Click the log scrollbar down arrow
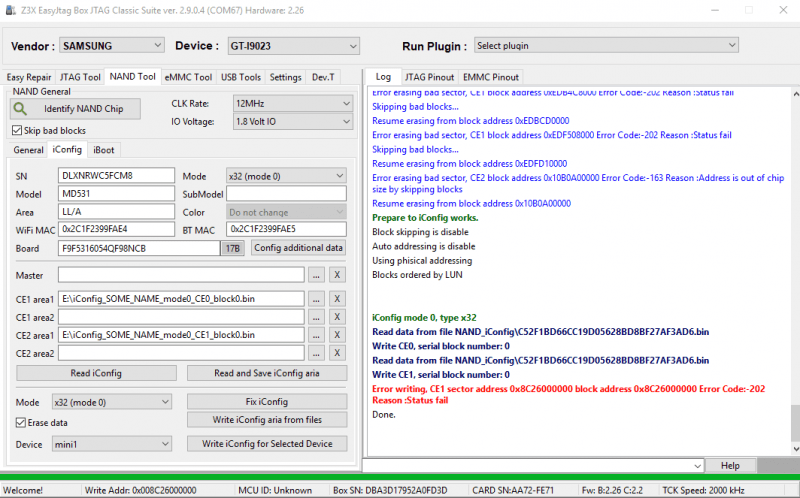This screenshot has height=498, width=800. (x=795, y=449)
